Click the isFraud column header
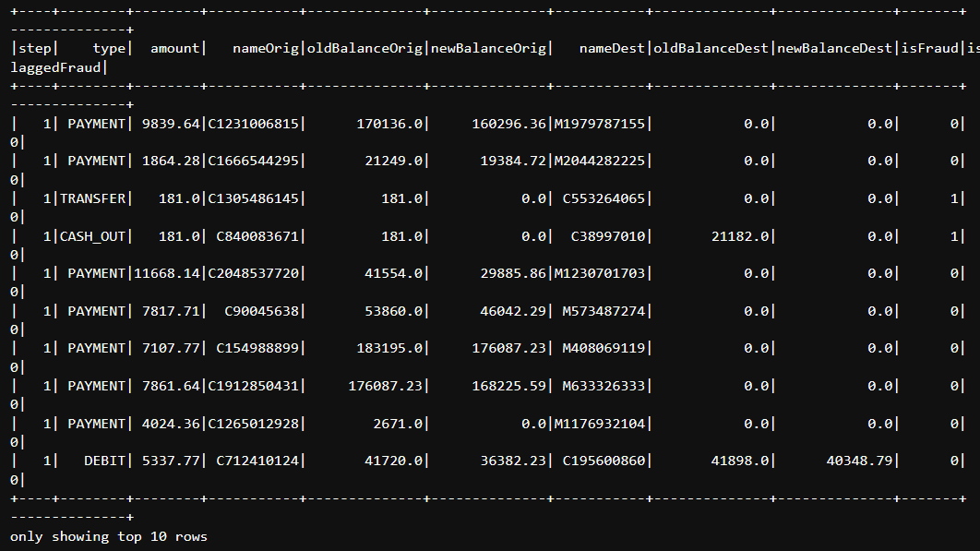The width and height of the screenshot is (980, 551). (929, 48)
